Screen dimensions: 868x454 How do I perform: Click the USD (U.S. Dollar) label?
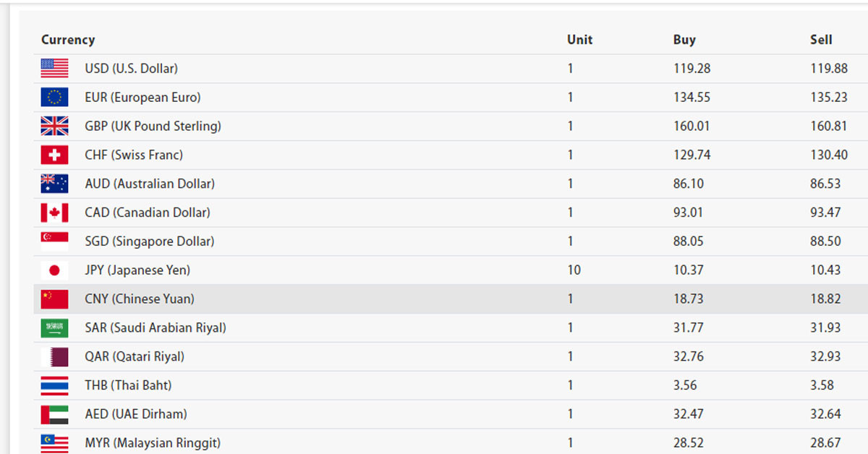131,69
